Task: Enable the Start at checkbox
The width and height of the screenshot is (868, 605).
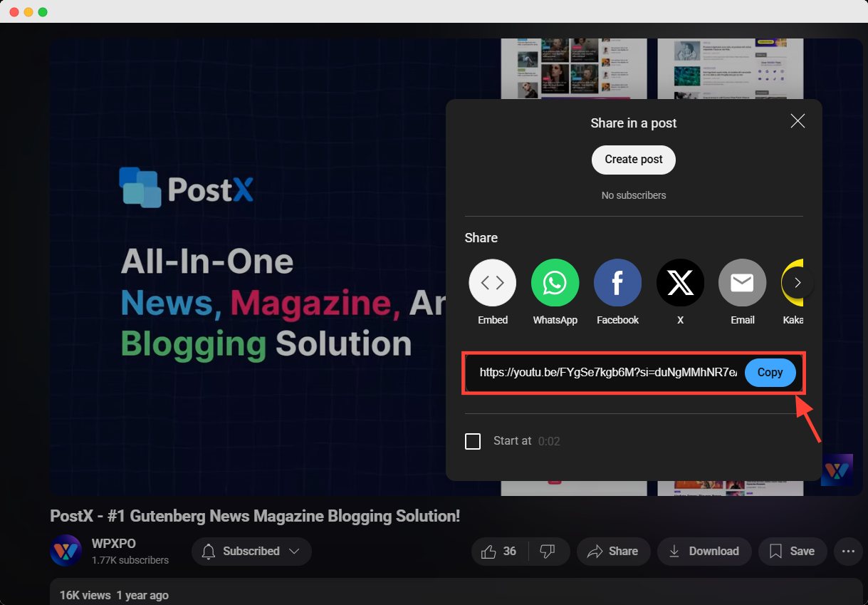Action: pyautogui.click(x=473, y=441)
